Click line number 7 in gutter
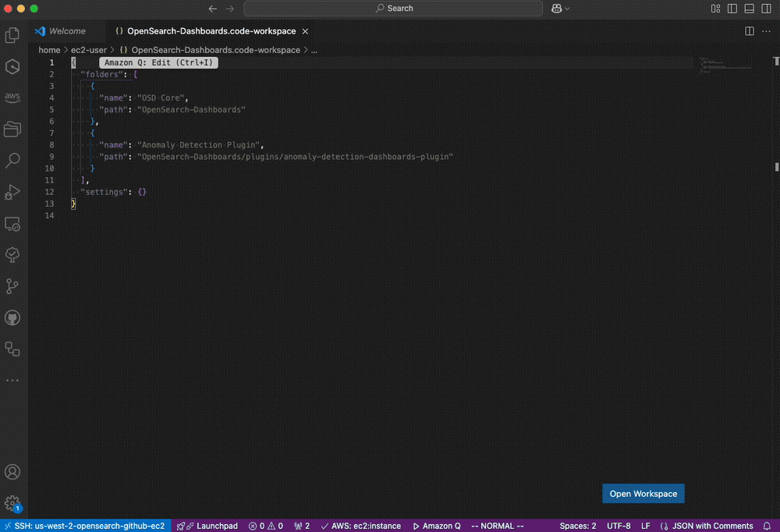780x532 pixels. click(51, 133)
